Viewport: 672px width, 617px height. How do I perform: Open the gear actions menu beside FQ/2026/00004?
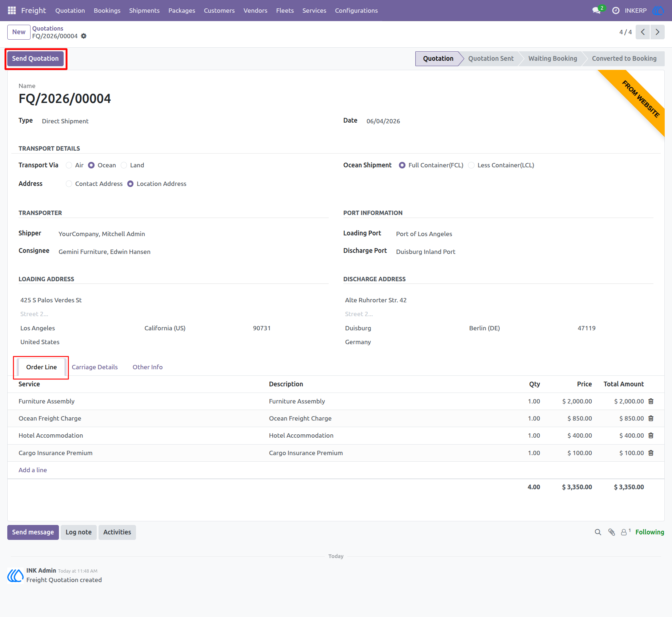[84, 36]
